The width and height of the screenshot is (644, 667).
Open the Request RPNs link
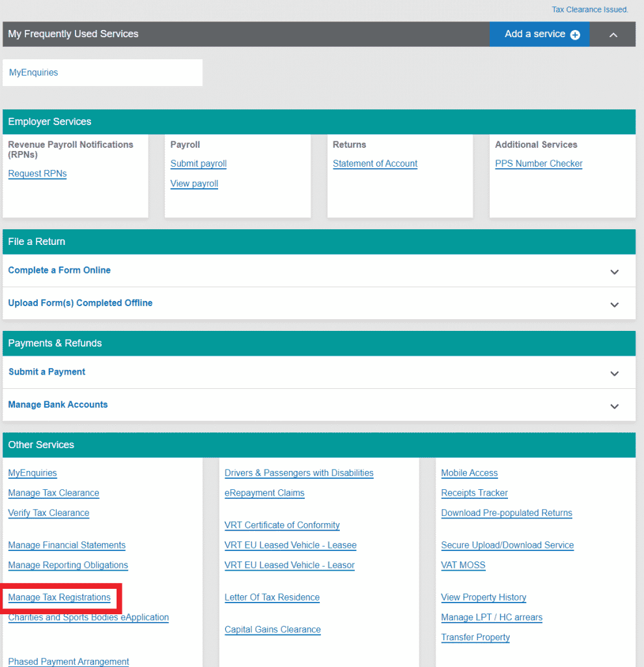click(x=37, y=174)
